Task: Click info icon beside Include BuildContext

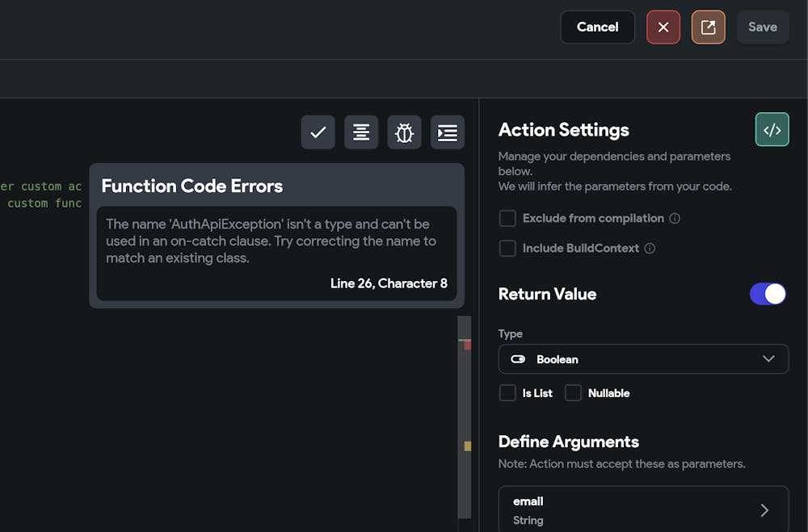Action: pos(650,249)
